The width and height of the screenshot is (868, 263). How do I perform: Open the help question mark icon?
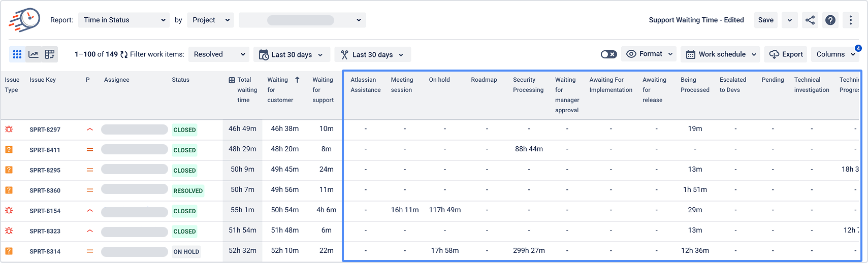[830, 20]
